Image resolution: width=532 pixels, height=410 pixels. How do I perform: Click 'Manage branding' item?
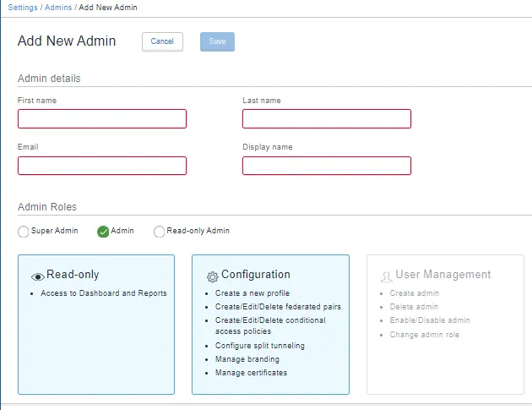tap(247, 359)
